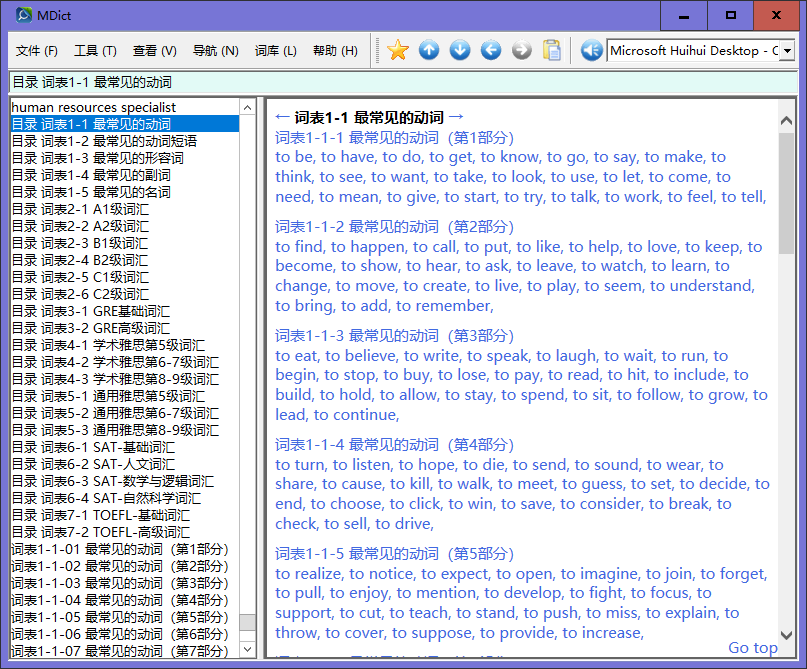Screen dimensions: 807x669
Task: Click the word list scrollbar down arrow
Action: [x=248, y=650]
